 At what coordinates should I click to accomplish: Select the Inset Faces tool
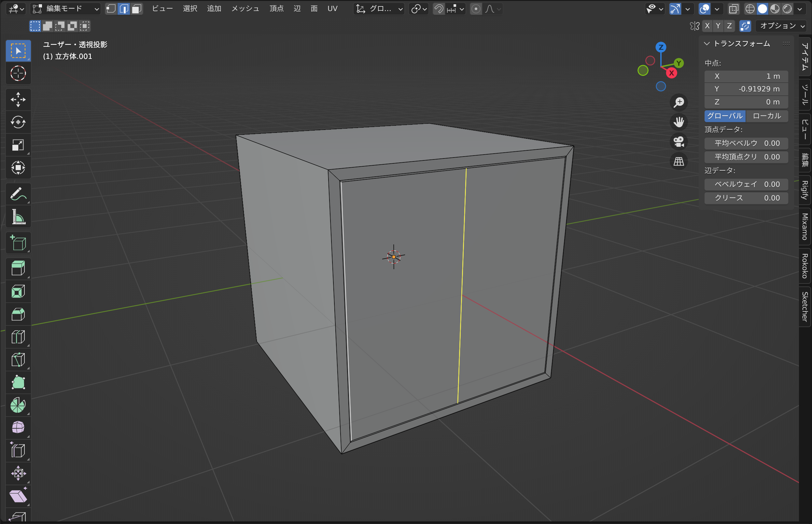click(18, 291)
